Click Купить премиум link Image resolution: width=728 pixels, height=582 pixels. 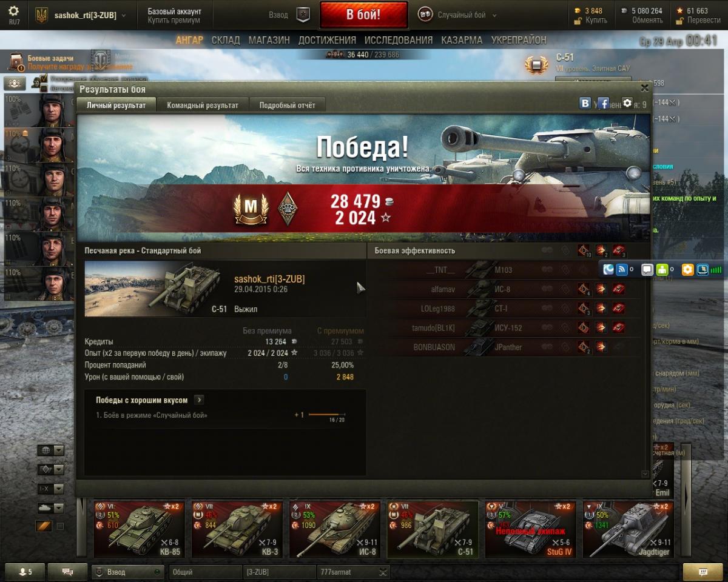(x=174, y=20)
